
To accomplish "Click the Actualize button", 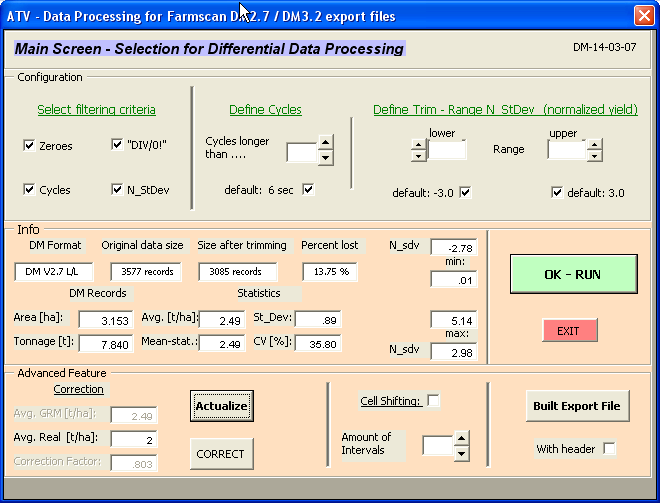I will pos(221,406).
